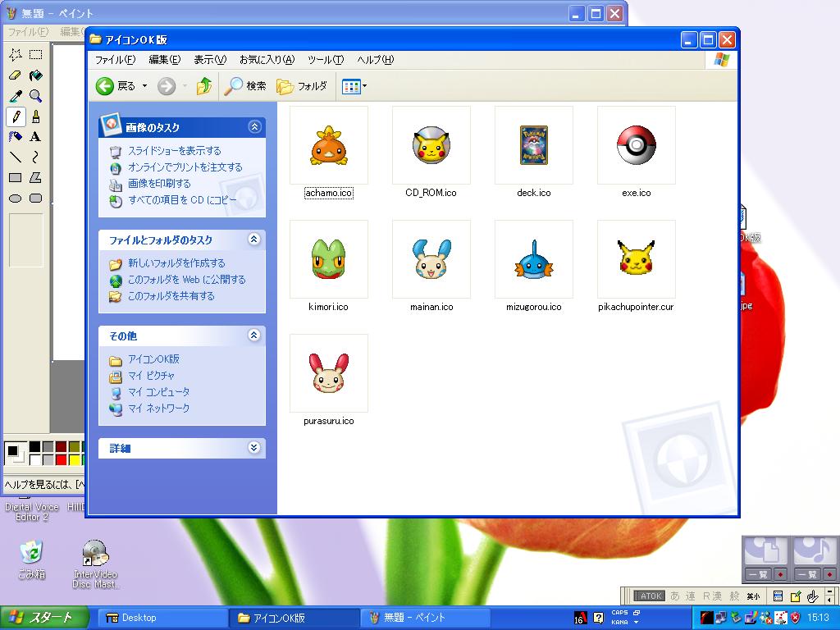The width and height of the screenshot is (840, 630).
Task: Select the mainan.ico thumbnail
Action: [x=431, y=259]
